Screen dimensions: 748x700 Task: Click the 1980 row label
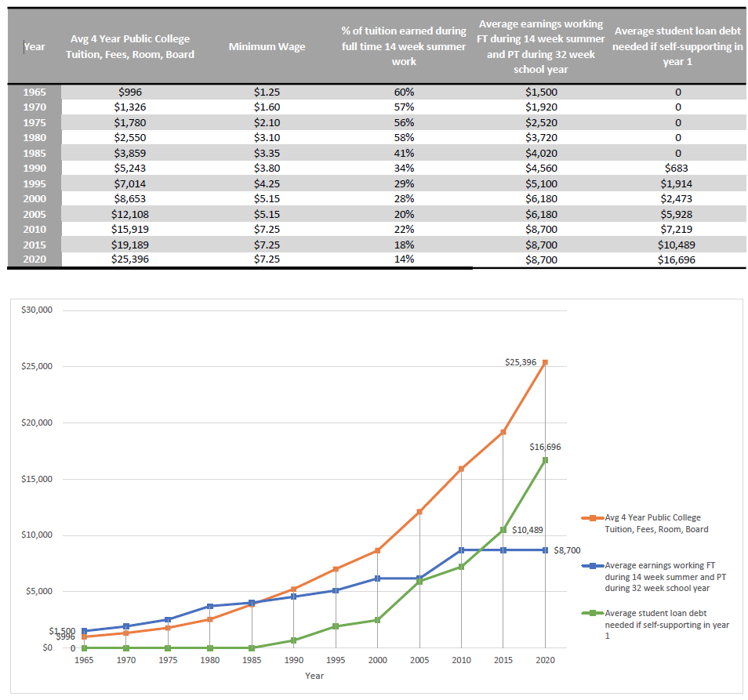[x=34, y=138]
